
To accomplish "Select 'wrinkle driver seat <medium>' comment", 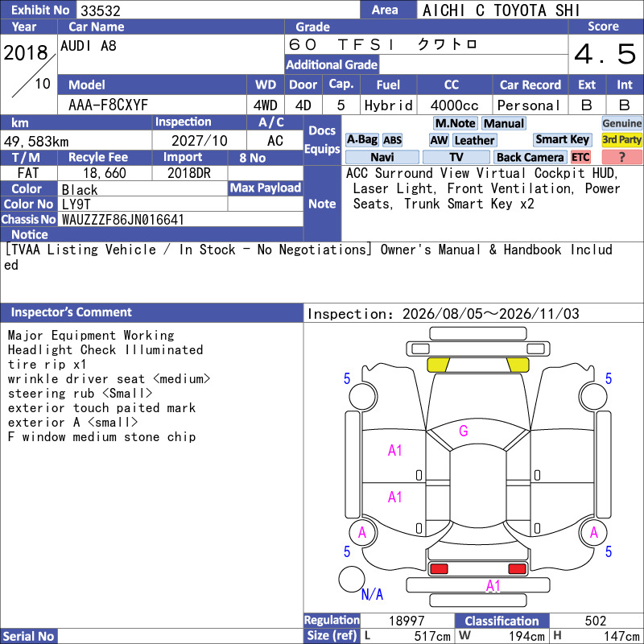I will pos(109,378).
